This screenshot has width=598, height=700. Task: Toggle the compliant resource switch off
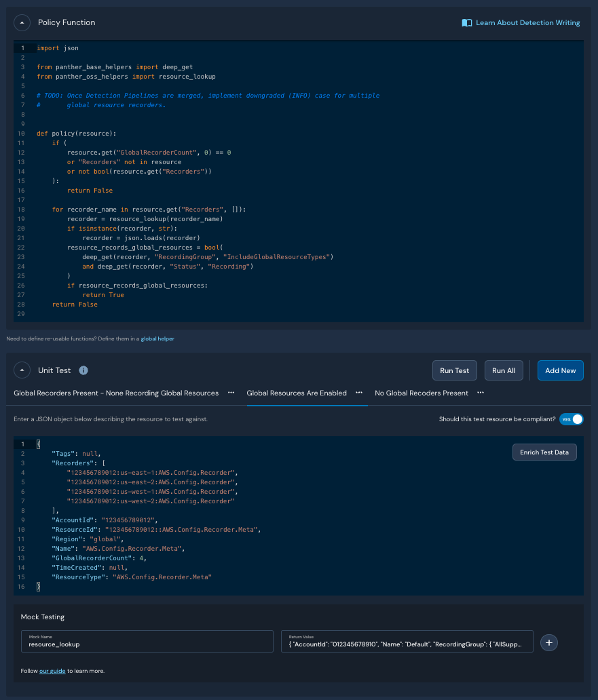coord(571,419)
